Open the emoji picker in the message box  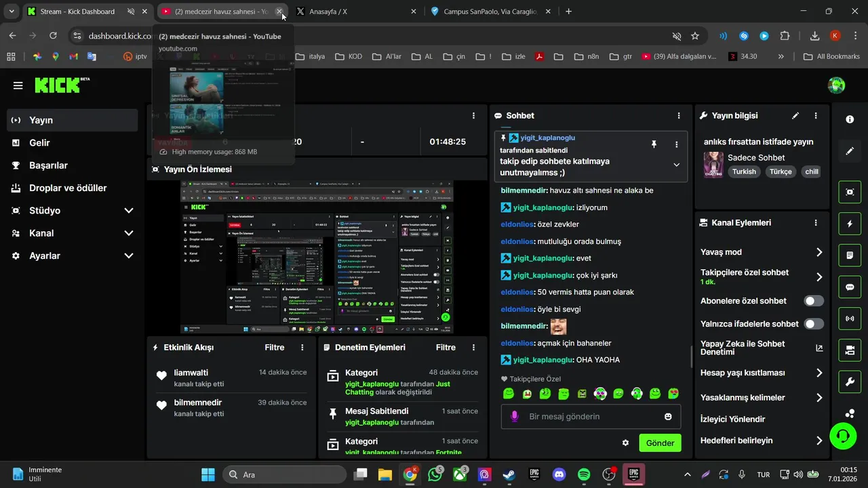click(x=668, y=416)
